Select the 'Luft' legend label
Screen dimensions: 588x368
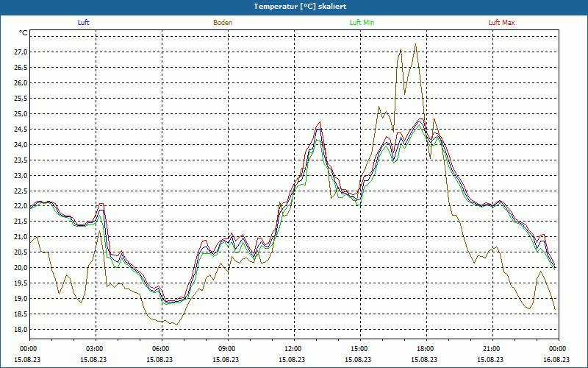point(83,23)
